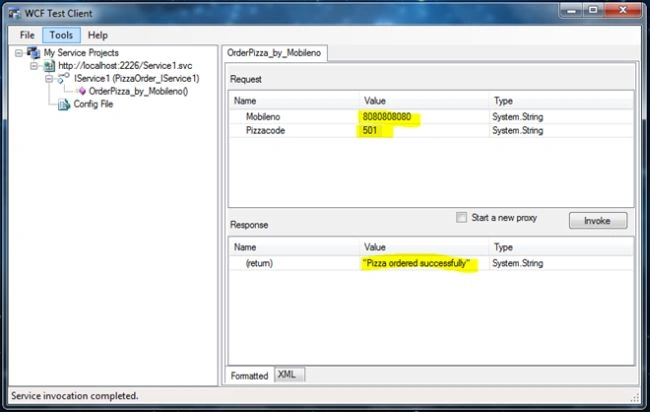Image resolution: width=650 pixels, height=412 pixels.
Task: Select Config File in the tree
Action: click(x=93, y=104)
